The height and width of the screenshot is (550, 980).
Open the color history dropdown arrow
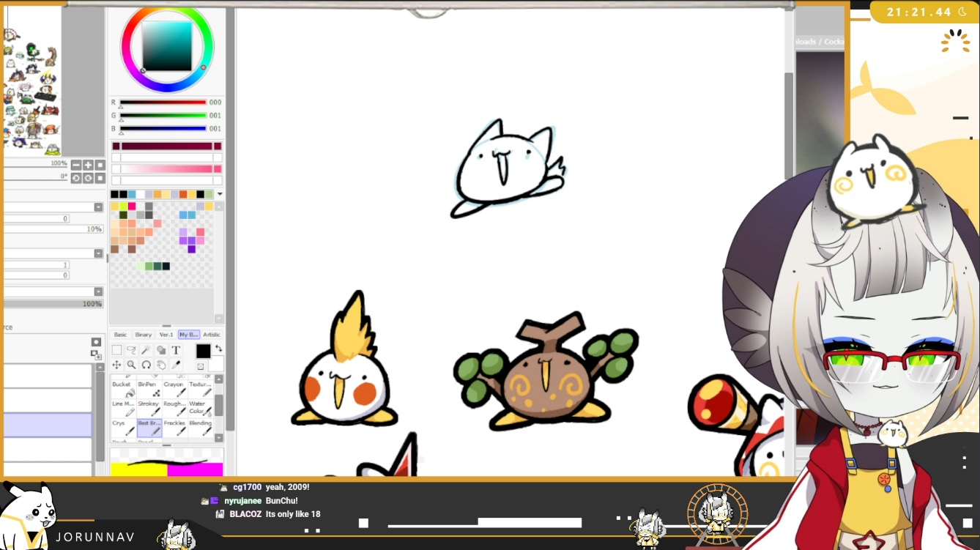pos(220,194)
